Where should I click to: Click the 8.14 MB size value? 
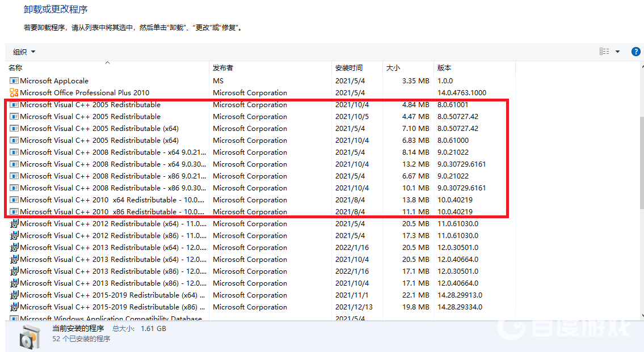pos(416,152)
